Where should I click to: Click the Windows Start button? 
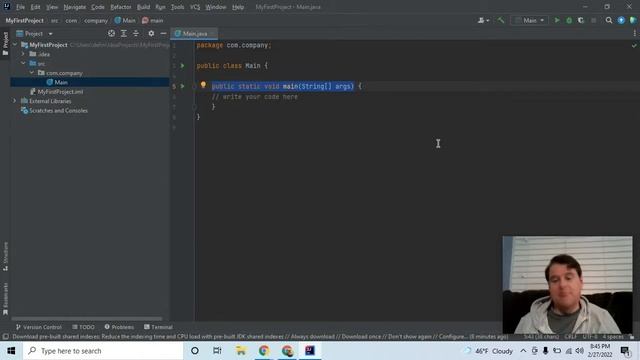point(11,351)
